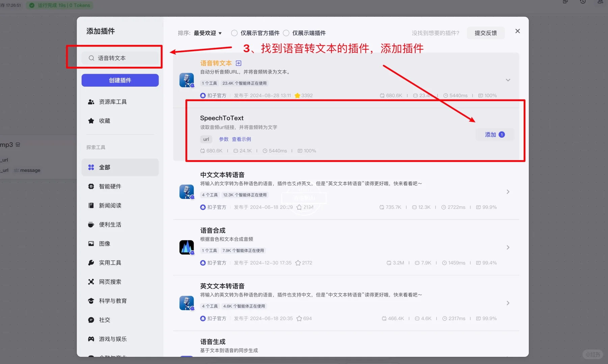Screen dimensions: 608x364
Task: Select the 图像 category icon
Action: click(x=91, y=243)
